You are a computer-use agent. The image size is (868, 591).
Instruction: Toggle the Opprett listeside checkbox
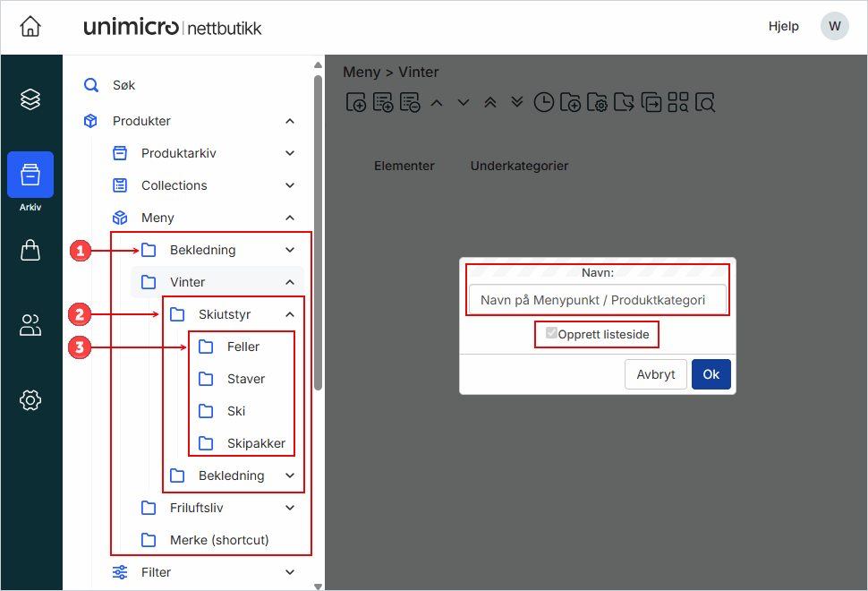(551, 334)
